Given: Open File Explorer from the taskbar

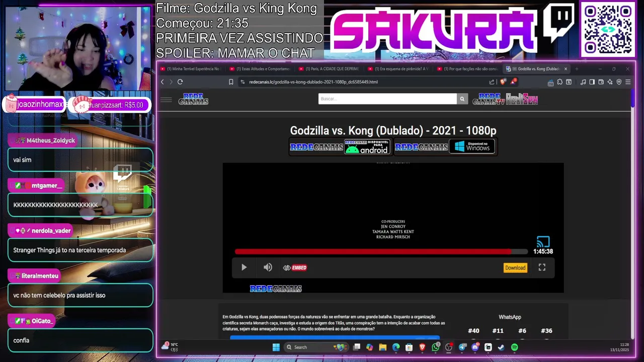Looking at the screenshot, I should (383, 347).
